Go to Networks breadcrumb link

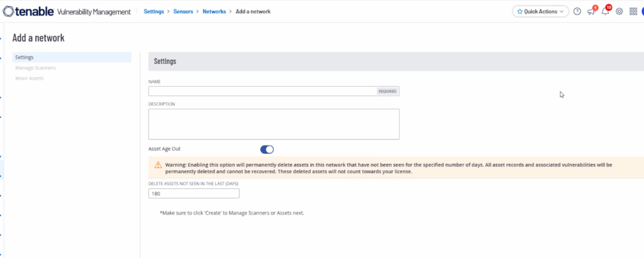[214, 11]
